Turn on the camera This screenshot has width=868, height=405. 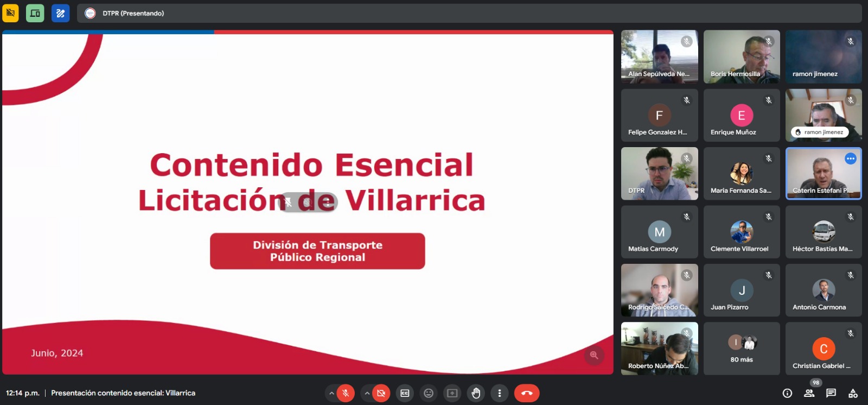(381, 393)
